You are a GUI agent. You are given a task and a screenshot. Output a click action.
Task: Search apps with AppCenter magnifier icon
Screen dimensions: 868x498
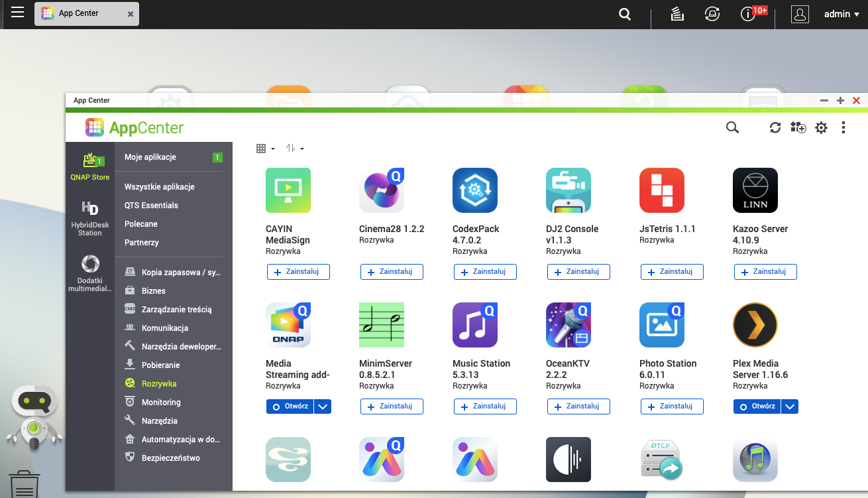(x=732, y=127)
